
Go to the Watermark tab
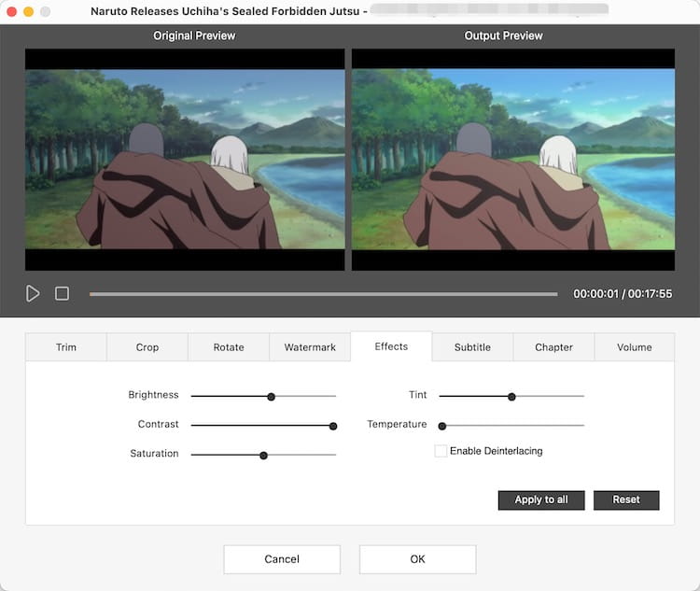(x=310, y=347)
